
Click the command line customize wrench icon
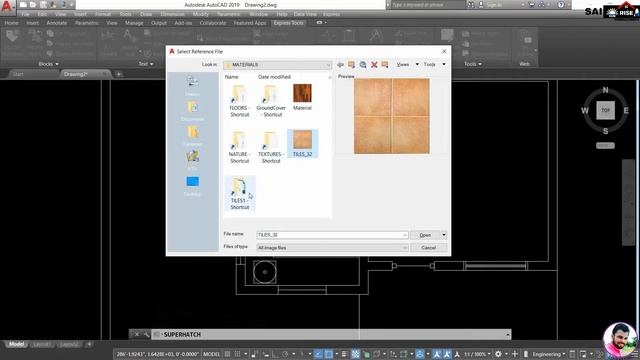tap(146, 334)
